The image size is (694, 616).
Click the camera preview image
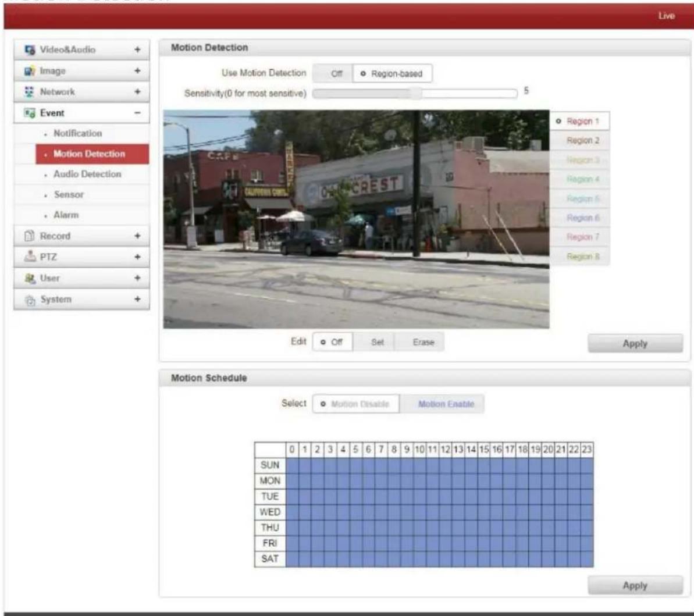pos(356,219)
